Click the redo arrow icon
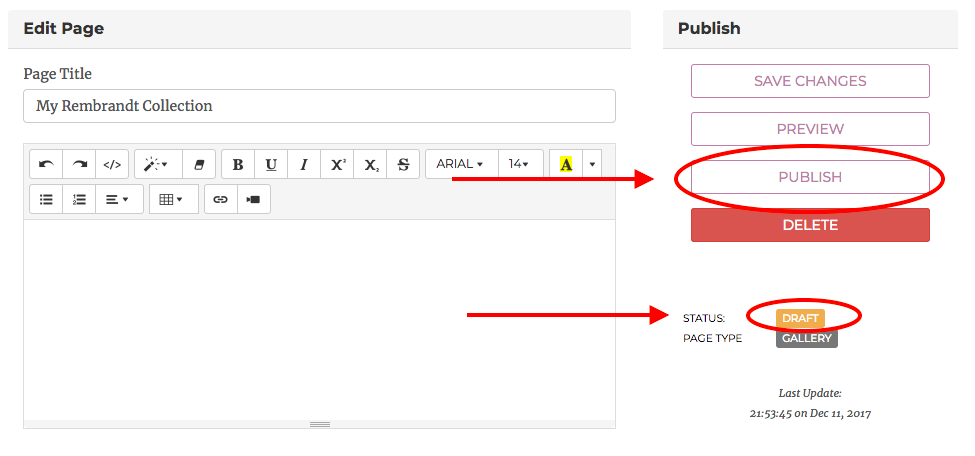The width and height of the screenshot is (975, 456). pyautogui.click(x=79, y=164)
